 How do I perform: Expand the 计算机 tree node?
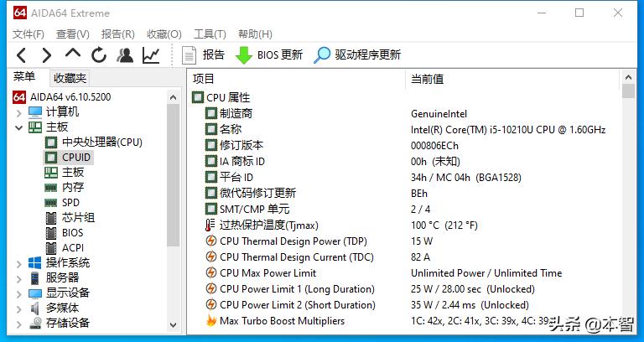coord(18,112)
